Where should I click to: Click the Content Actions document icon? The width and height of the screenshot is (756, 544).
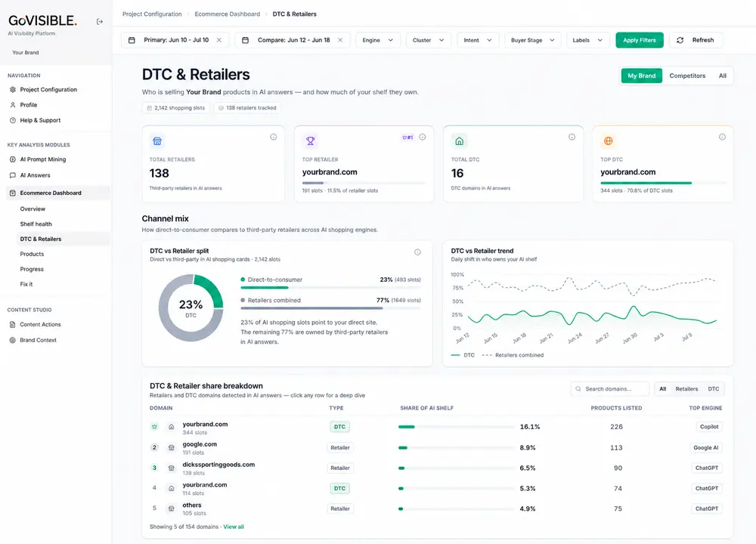(x=13, y=325)
